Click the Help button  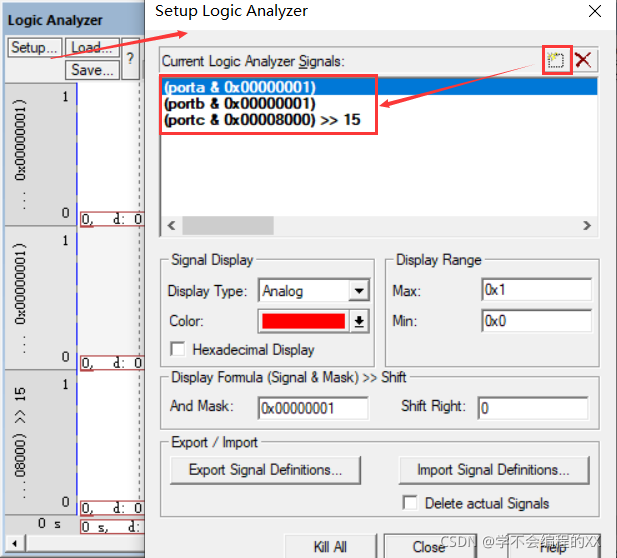pos(553,546)
